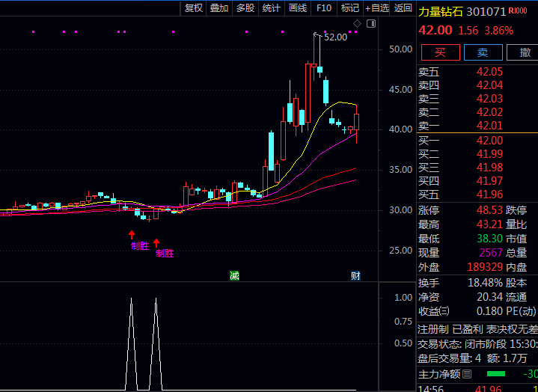Click the 财 marker at the chart bottom
The height and width of the screenshot is (392, 538).
tap(356, 276)
